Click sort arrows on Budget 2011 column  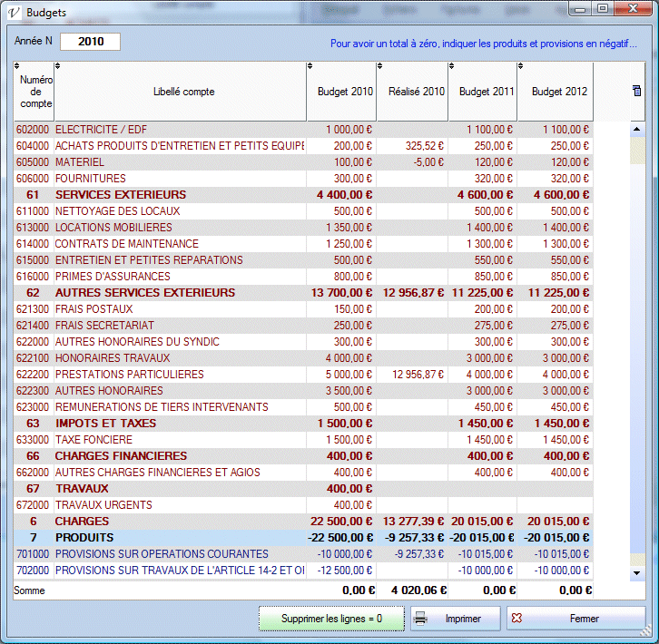pyautogui.click(x=452, y=66)
